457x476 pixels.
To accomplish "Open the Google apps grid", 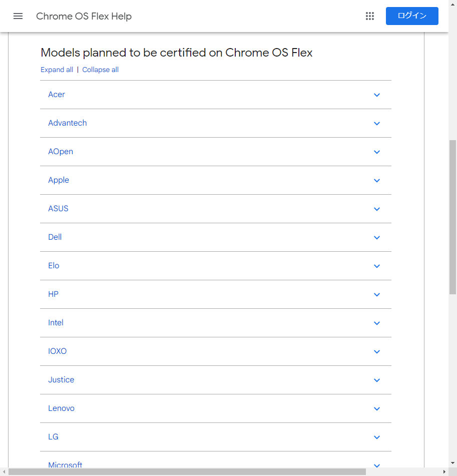I will [369, 16].
